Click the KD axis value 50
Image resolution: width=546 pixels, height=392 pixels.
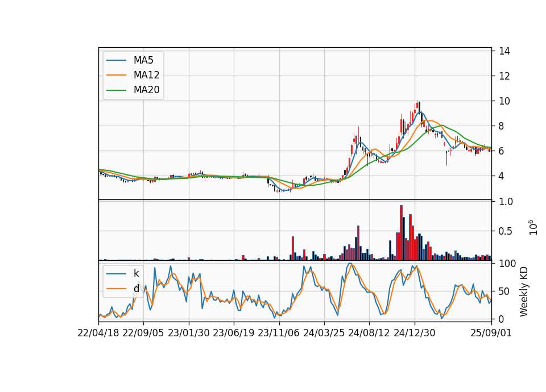504,291
